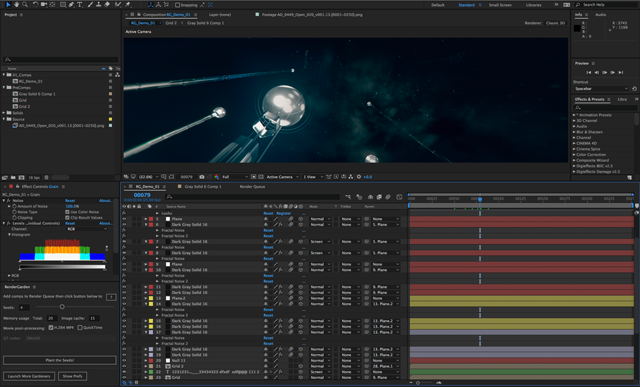Hide layer 9 Plane eye toggle

124,264
